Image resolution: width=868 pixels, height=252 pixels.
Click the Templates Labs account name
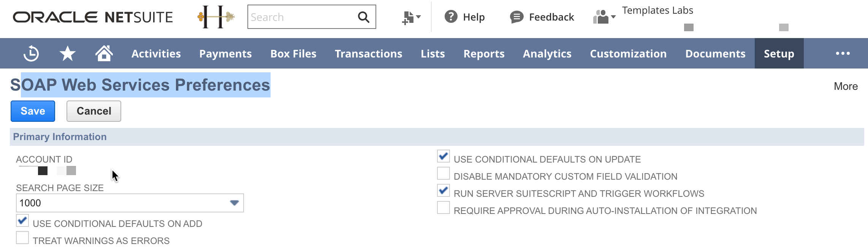click(657, 10)
